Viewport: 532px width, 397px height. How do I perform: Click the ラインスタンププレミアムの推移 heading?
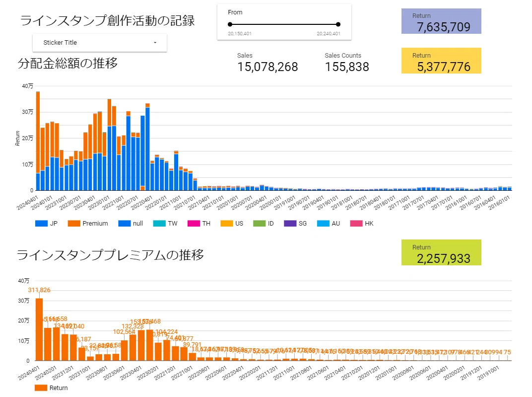pyautogui.click(x=110, y=255)
